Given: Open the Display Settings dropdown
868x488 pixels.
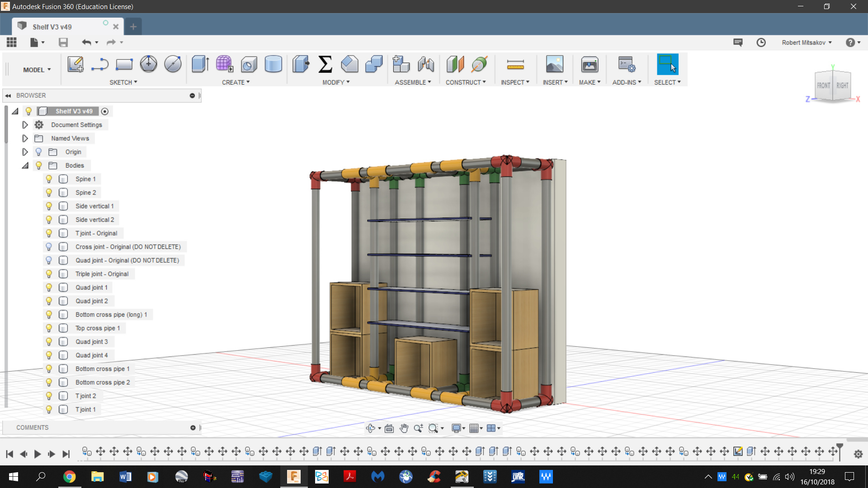Looking at the screenshot, I should click(458, 428).
